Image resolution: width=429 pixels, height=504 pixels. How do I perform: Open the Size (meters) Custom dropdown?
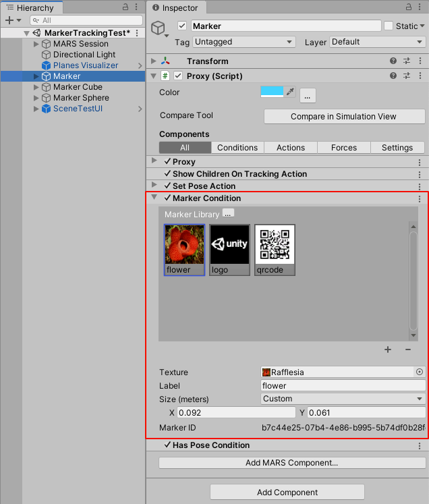pos(343,399)
